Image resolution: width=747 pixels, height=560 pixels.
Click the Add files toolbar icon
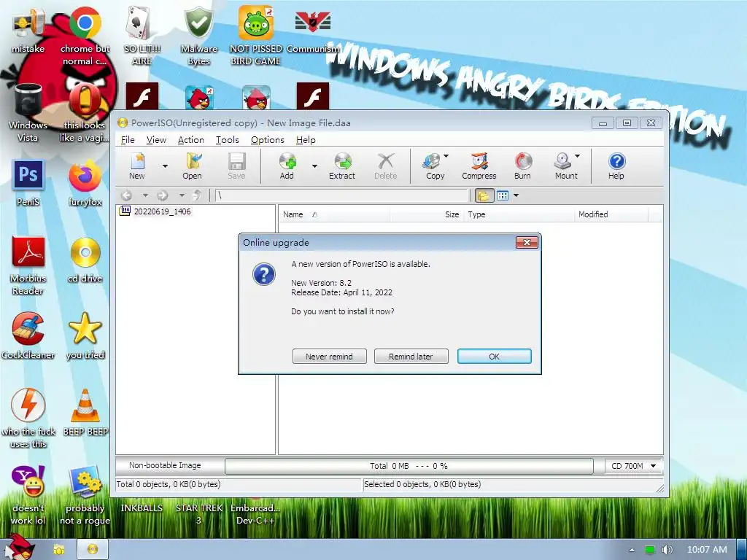287,166
